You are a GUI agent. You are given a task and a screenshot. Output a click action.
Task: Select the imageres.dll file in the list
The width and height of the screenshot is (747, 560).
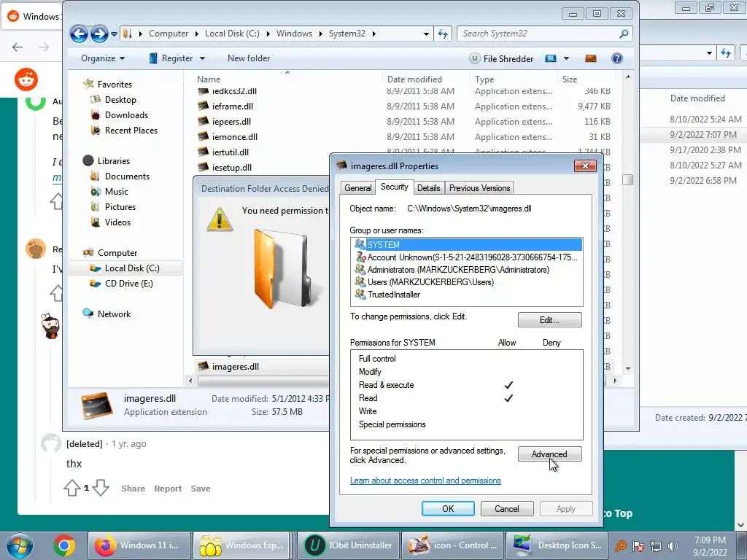click(x=236, y=367)
